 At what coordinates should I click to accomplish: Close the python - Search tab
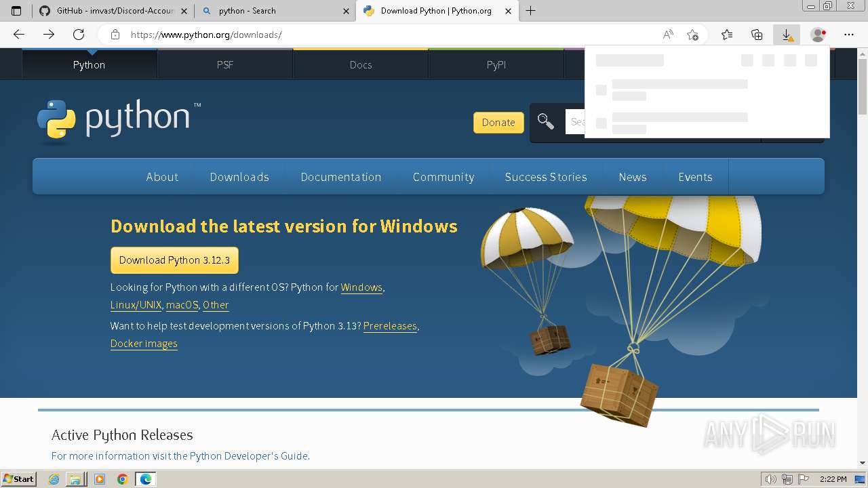[x=346, y=11]
